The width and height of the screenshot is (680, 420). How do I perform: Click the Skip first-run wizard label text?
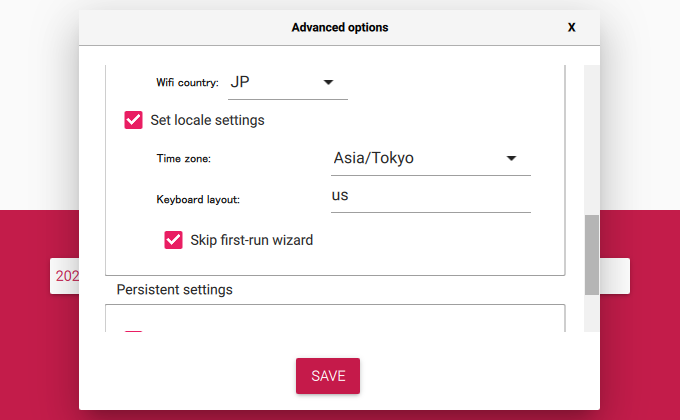pyautogui.click(x=252, y=240)
